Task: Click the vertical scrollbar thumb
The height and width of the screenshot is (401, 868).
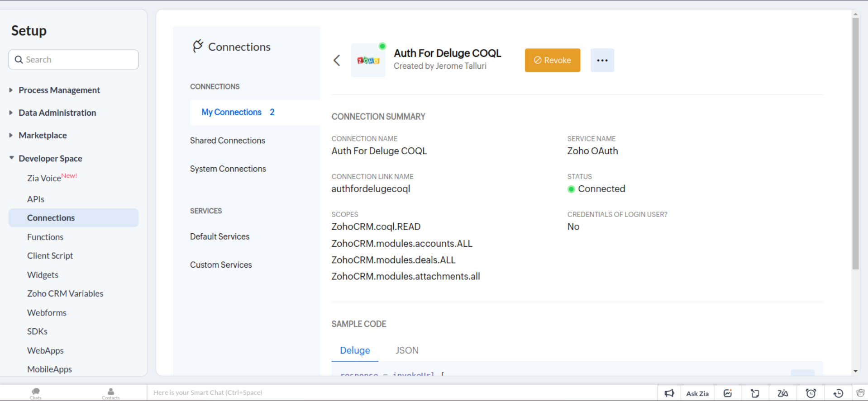Action: coord(855,144)
